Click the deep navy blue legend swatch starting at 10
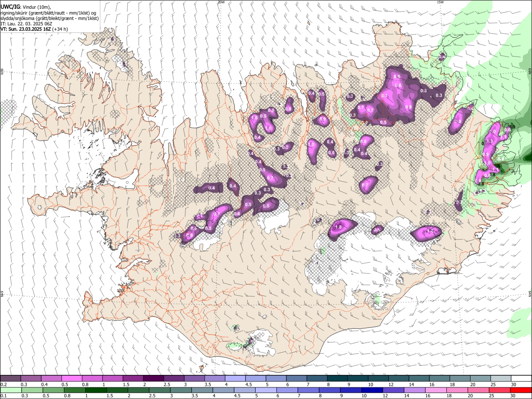Screen dimensions: 532x399 [x=372, y=390]
